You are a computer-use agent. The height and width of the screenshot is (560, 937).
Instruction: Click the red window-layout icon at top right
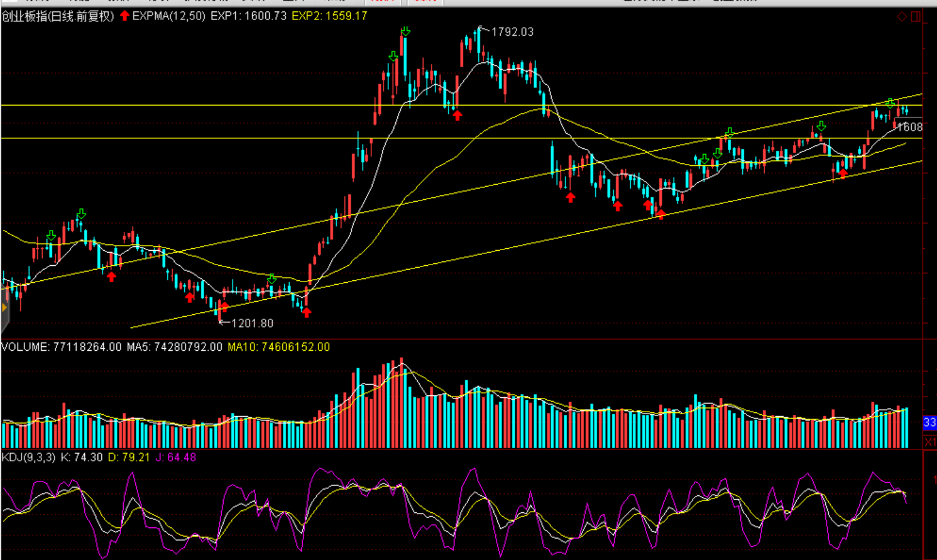point(916,16)
